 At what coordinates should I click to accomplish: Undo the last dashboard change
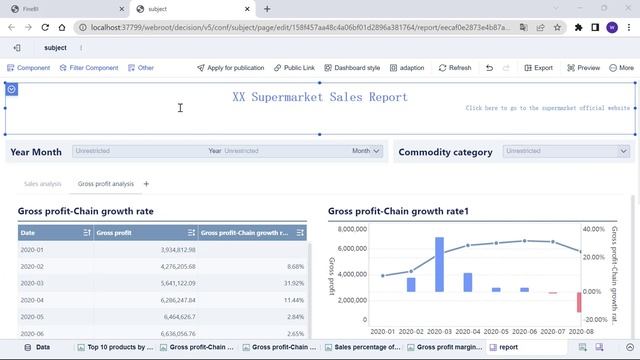[x=489, y=68]
